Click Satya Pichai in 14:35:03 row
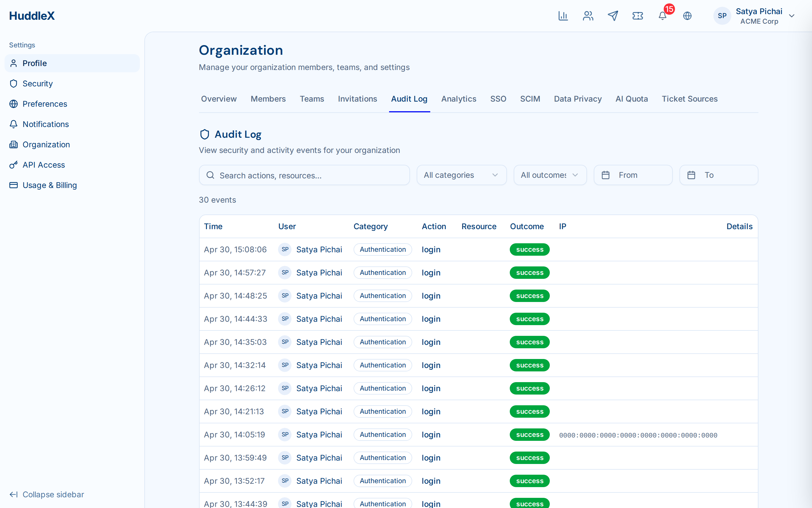 pos(319,342)
